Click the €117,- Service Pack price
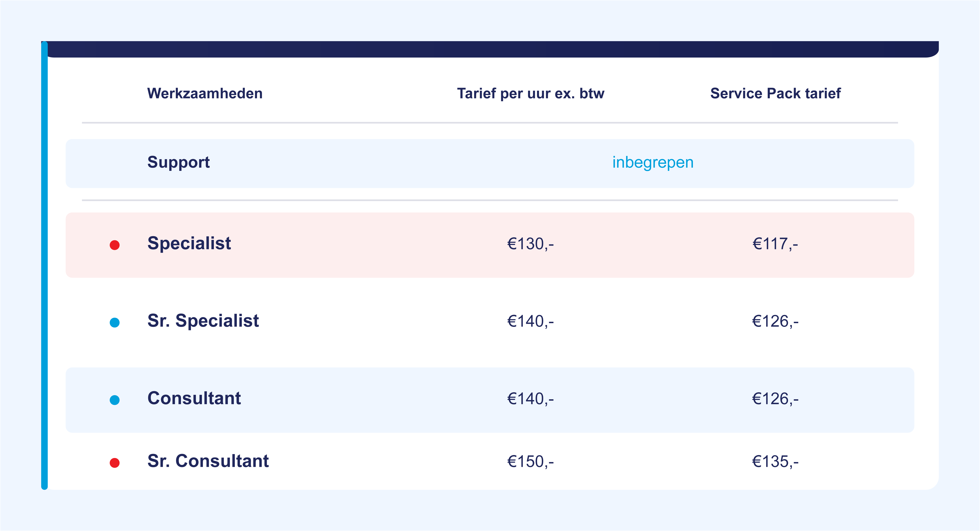 (775, 244)
